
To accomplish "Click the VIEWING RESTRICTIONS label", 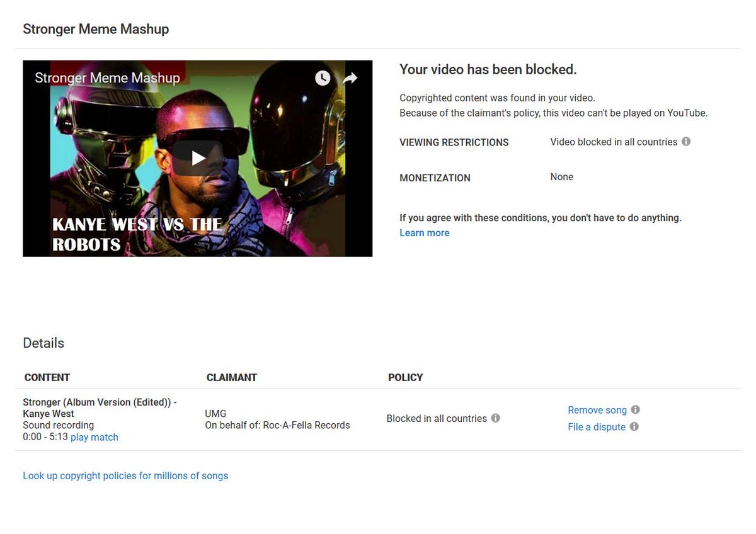I will coord(454,142).
